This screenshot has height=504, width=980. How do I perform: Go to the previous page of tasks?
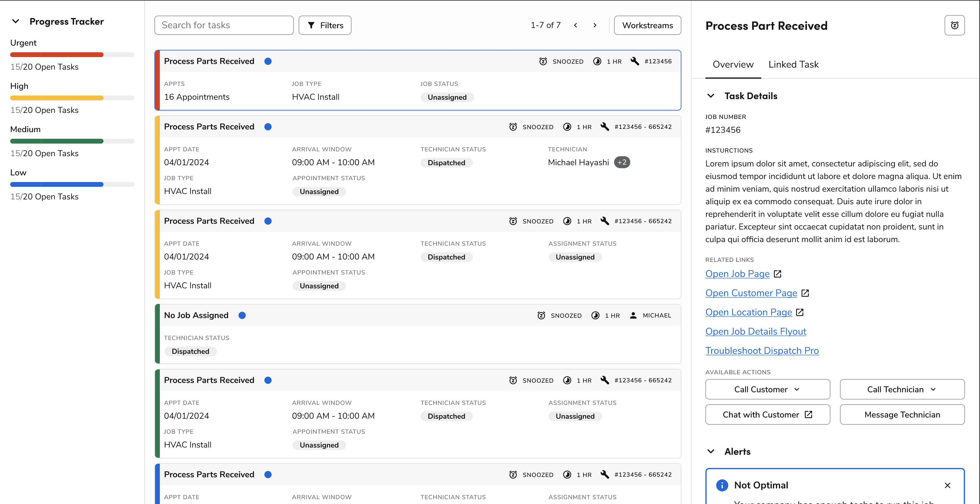576,26
